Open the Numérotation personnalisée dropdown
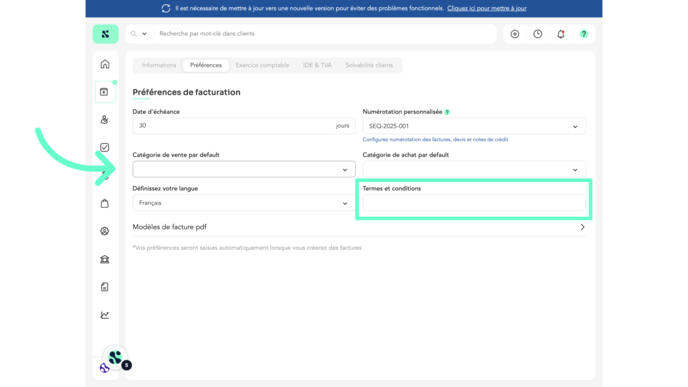The width and height of the screenshot is (688, 387). (x=474, y=126)
